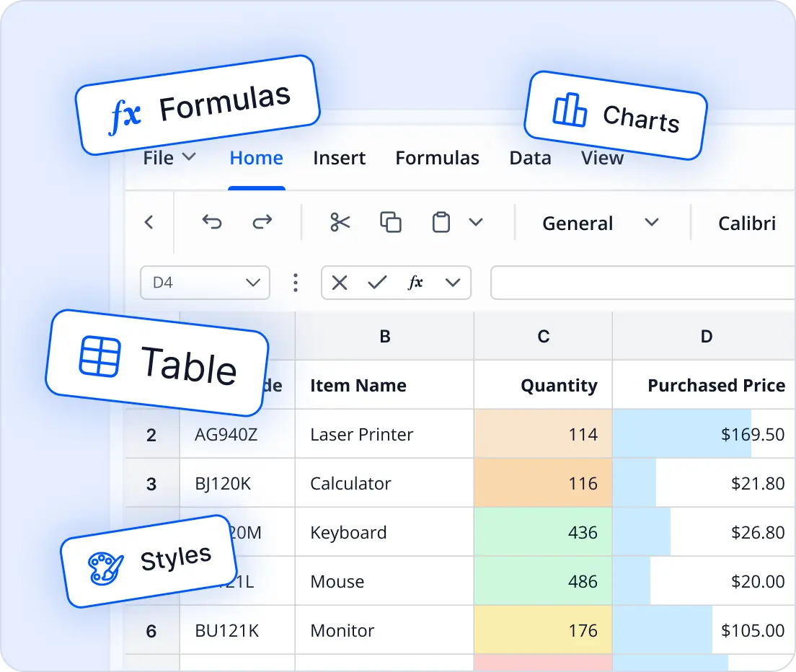Expand the D4 name box dropdown
This screenshot has width=796, height=672.
pos(251,283)
